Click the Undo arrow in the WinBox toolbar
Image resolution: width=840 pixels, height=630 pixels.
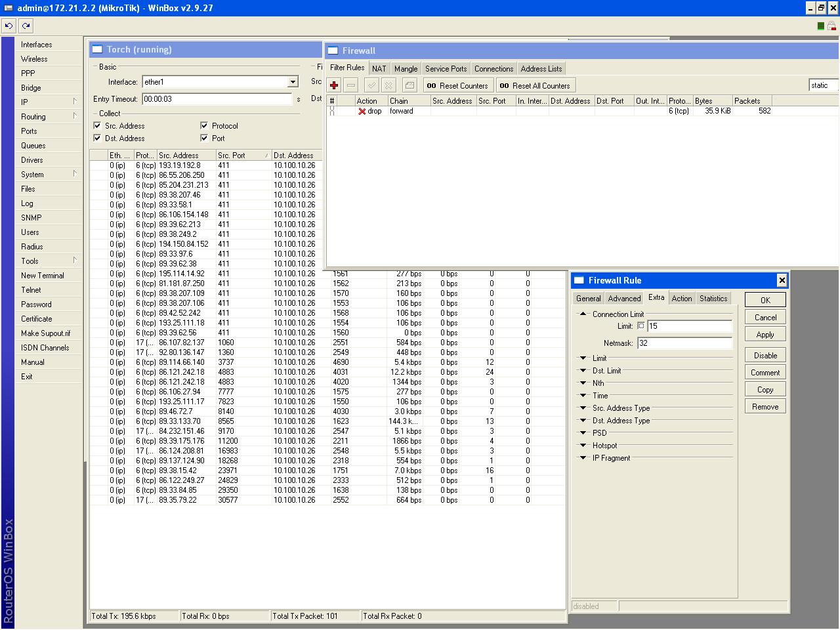point(9,26)
